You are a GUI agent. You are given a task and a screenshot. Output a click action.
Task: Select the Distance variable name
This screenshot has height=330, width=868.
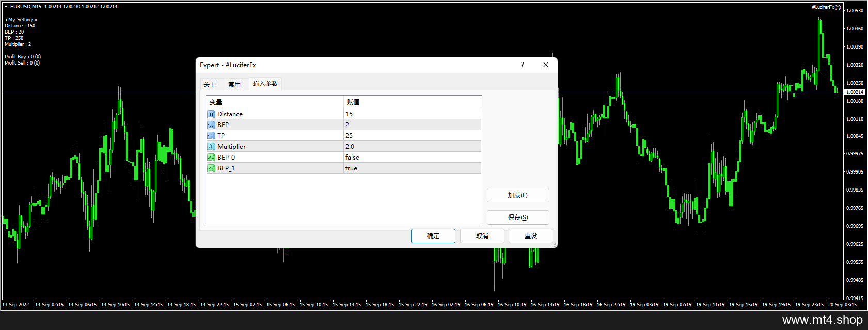230,114
